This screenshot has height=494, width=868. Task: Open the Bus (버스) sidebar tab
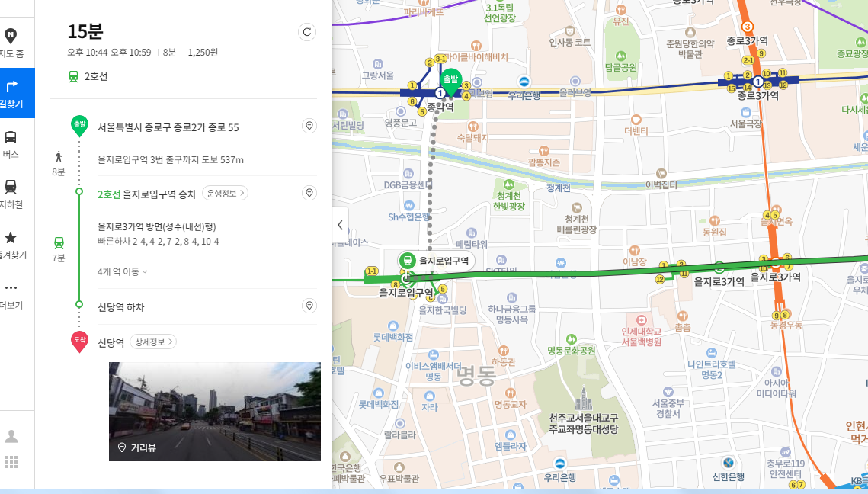(x=11, y=143)
